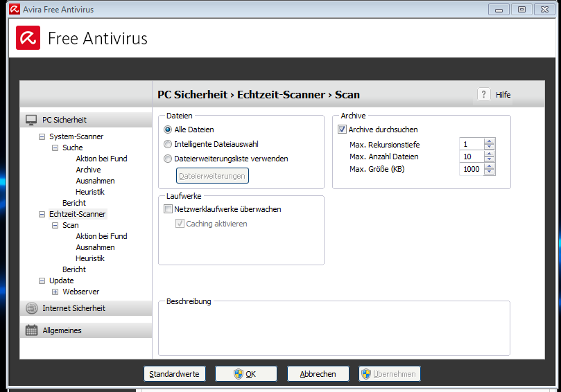561x392 pixels.
Task: Select Ausnahmen under Suche
Action: pyautogui.click(x=95, y=181)
